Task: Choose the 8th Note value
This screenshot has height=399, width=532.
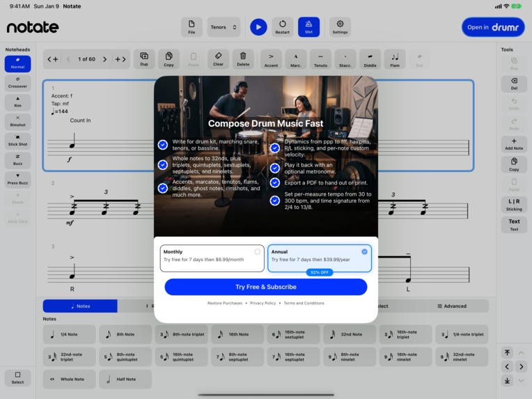Action: 125,334
